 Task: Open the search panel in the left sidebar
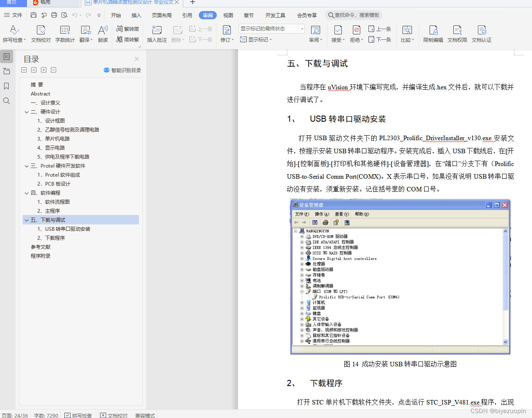pos(7,101)
